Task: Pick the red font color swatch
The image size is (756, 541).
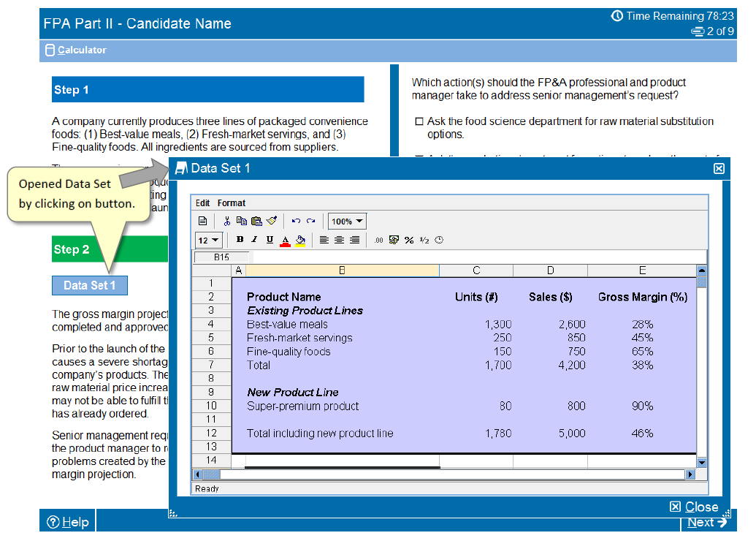Action: 285,240
